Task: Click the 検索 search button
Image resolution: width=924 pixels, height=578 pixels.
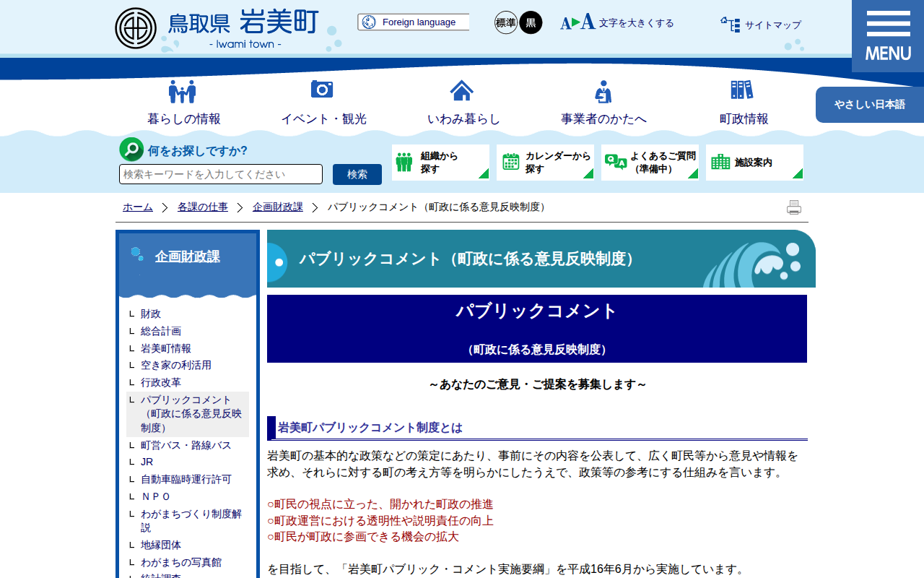Action: click(357, 174)
